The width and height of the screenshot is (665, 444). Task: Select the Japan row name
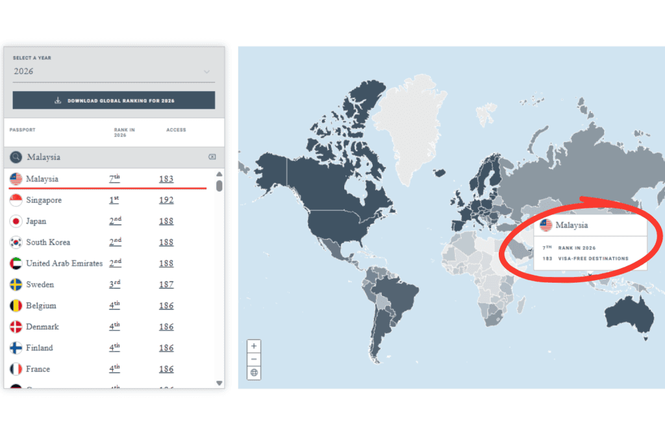36,221
